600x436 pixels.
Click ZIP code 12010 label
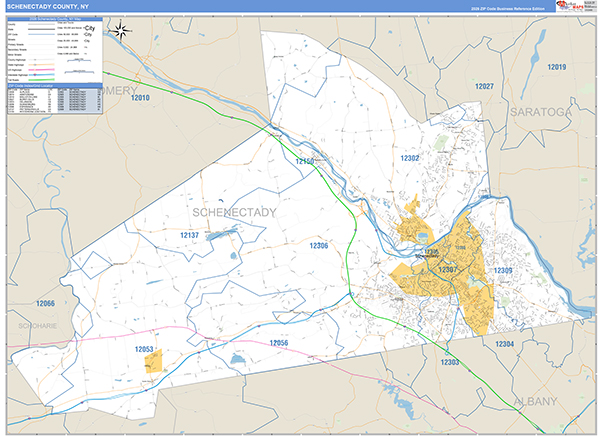pos(140,98)
